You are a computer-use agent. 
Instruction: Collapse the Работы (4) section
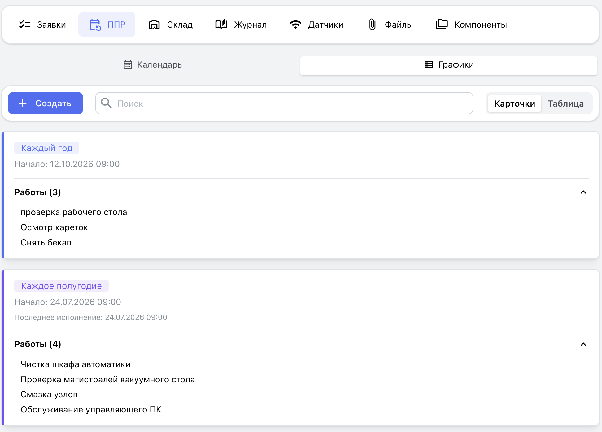(583, 344)
